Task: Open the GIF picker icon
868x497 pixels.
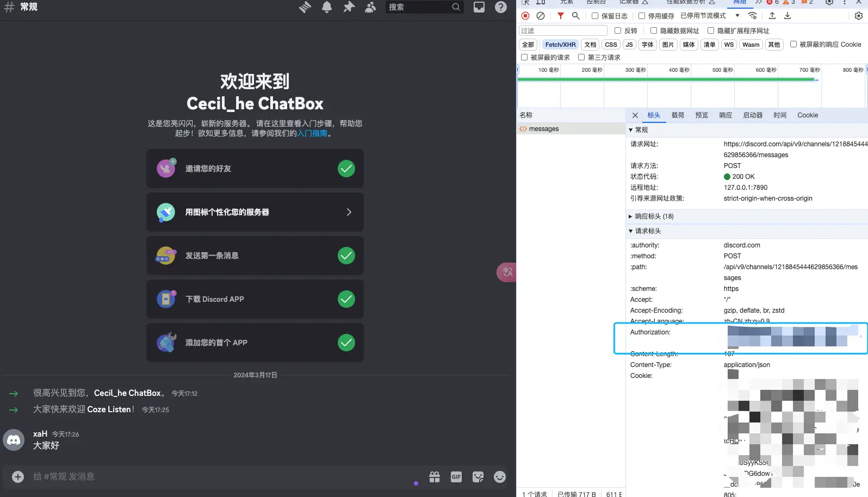Action: (x=456, y=477)
